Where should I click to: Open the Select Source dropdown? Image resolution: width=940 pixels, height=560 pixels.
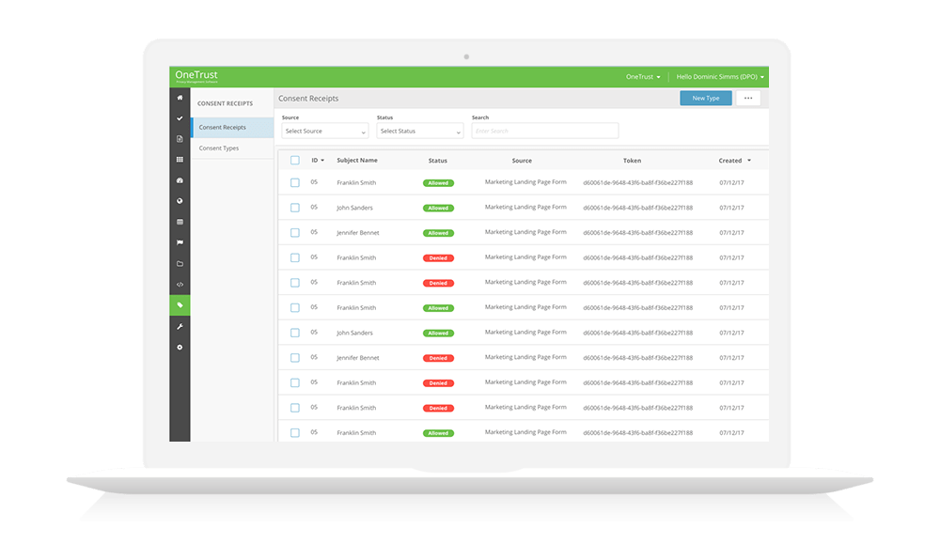click(x=325, y=132)
